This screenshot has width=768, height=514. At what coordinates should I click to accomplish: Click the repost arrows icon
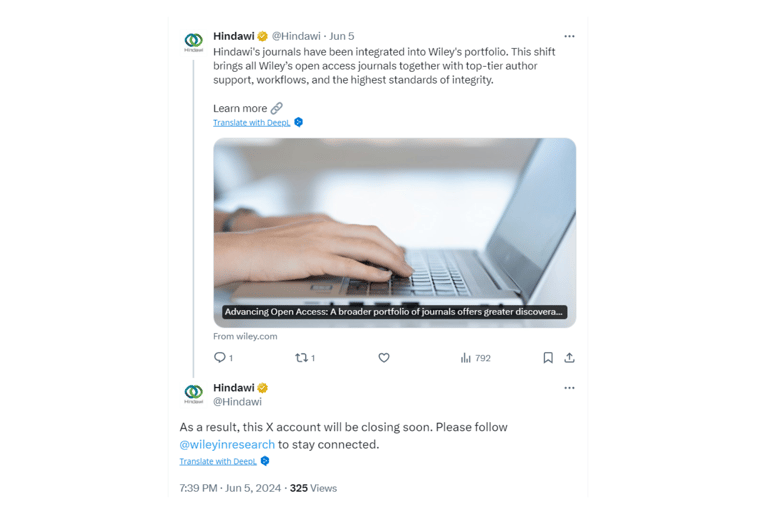pyautogui.click(x=302, y=358)
